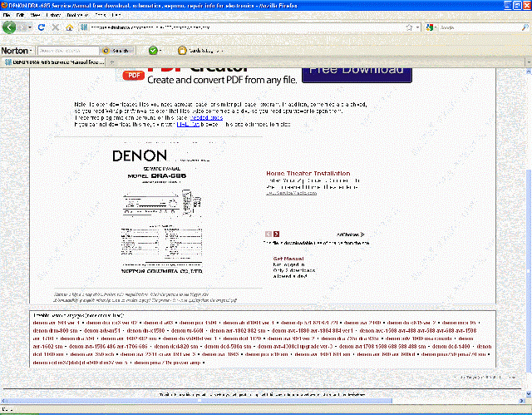The height and width of the screenshot is (415, 532).
Task: Click the vertical scrollbar down arrow
Action: (x=529, y=393)
